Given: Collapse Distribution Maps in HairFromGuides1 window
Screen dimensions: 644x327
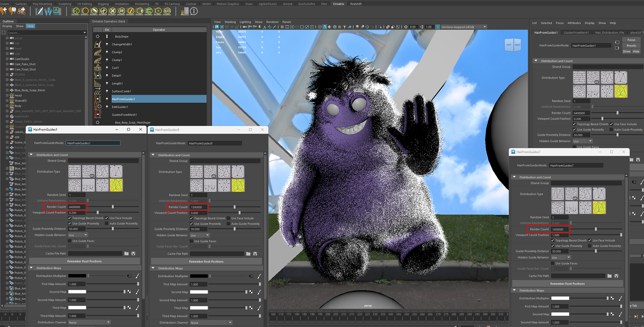Looking at the screenshot, I should click(32, 268).
